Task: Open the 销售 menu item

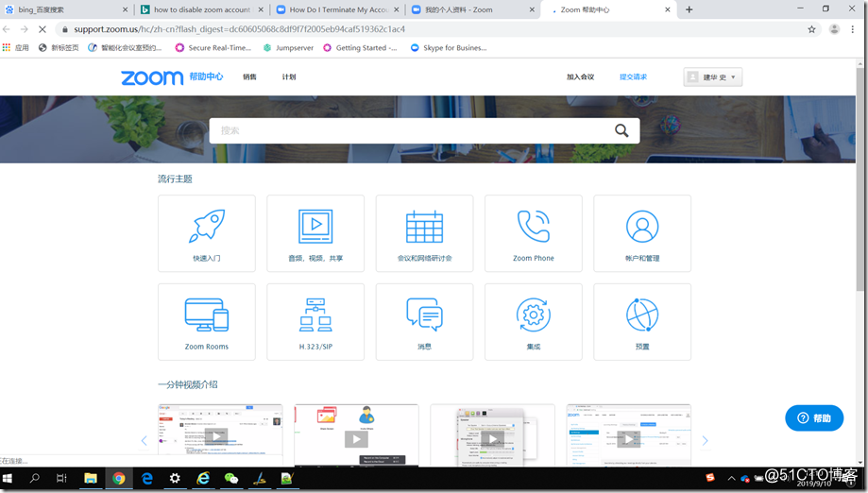Action: point(249,76)
